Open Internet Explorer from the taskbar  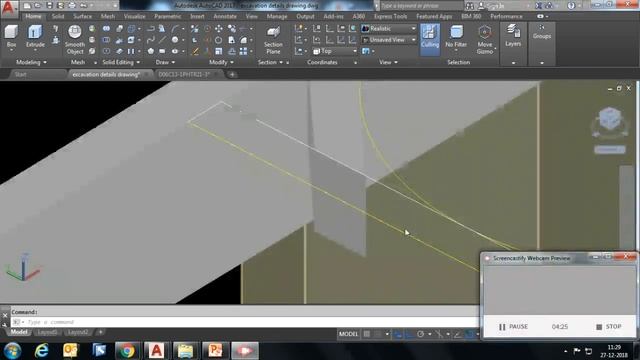tap(41, 351)
